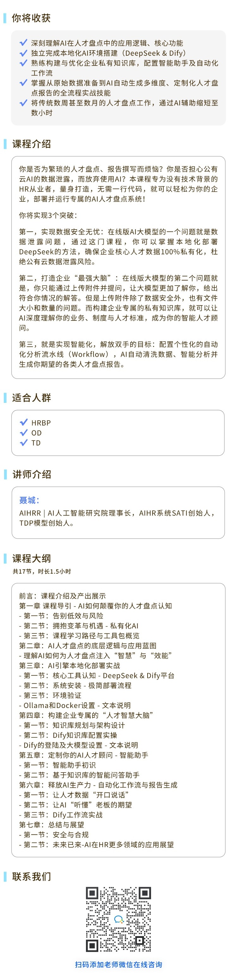Open outline item "第三章：AI引擎本地化部署实战"
Viewport: 237px width, 980px height.
(x=70, y=665)
